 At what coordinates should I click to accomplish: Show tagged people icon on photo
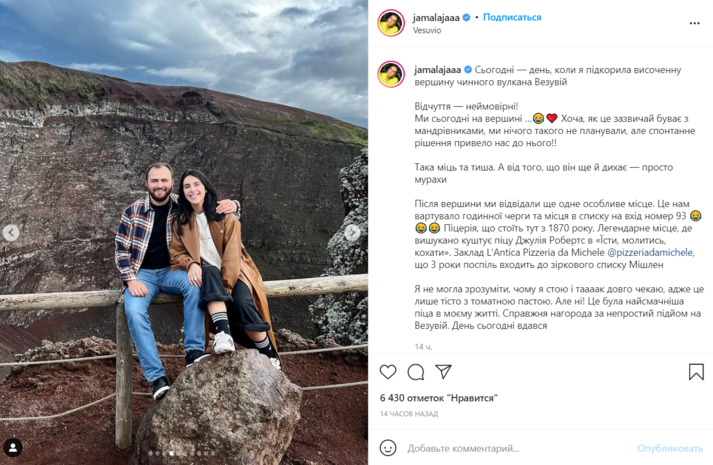13,448
